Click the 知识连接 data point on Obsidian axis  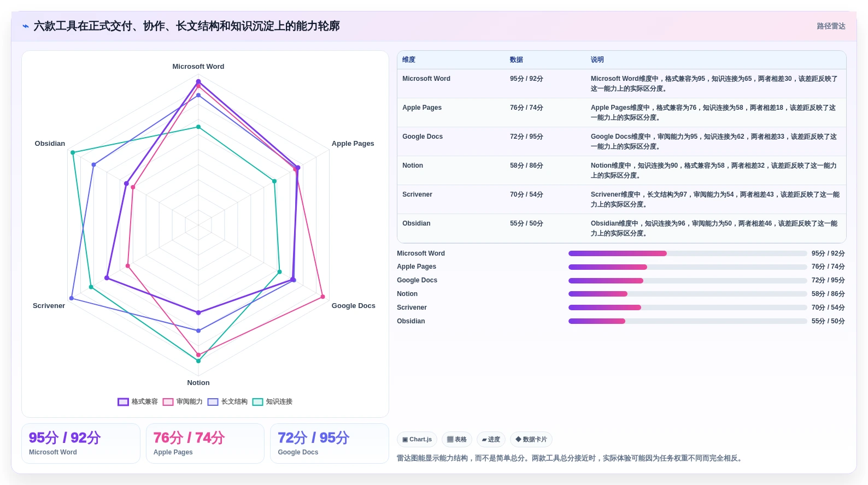click(x=73, y=152)
